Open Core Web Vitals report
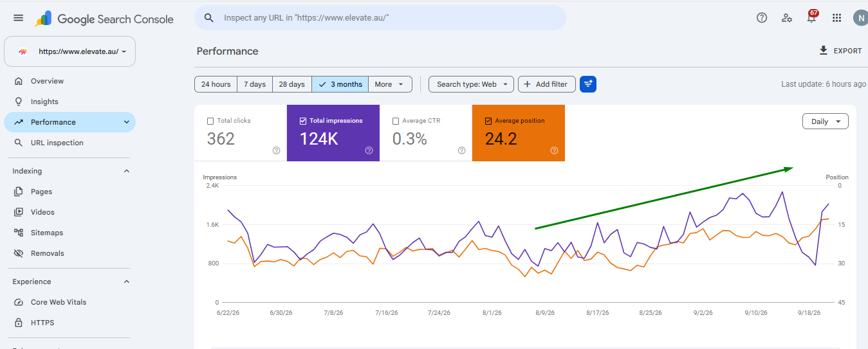 tap(69, 302)
